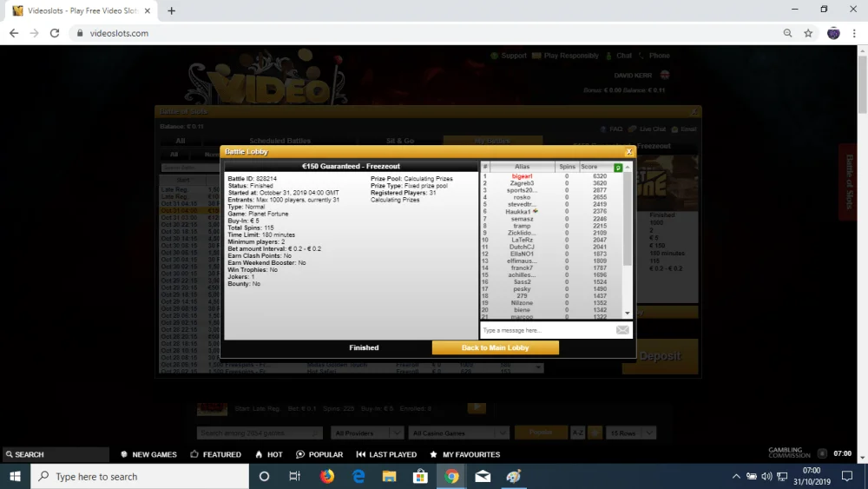Select player bigearl in leaderboard
This screenshot has height=489, width=868.
(x=522, y=176)
